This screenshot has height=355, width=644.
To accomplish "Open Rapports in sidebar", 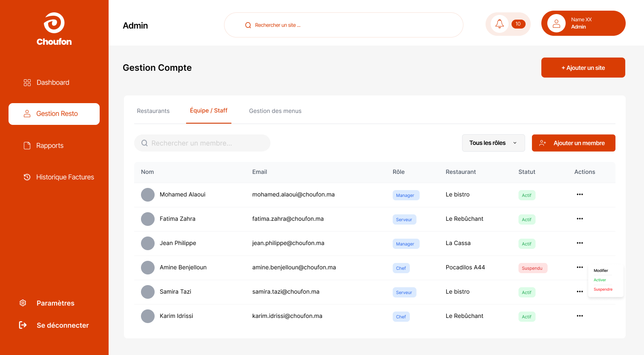I will click(43, 146).
